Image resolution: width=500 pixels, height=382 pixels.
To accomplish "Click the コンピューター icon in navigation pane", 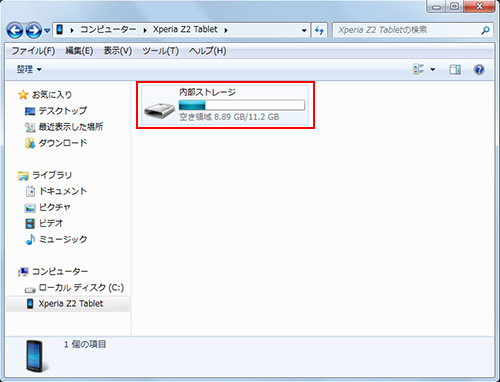I will pyautogui.click(x=23, y=272).
